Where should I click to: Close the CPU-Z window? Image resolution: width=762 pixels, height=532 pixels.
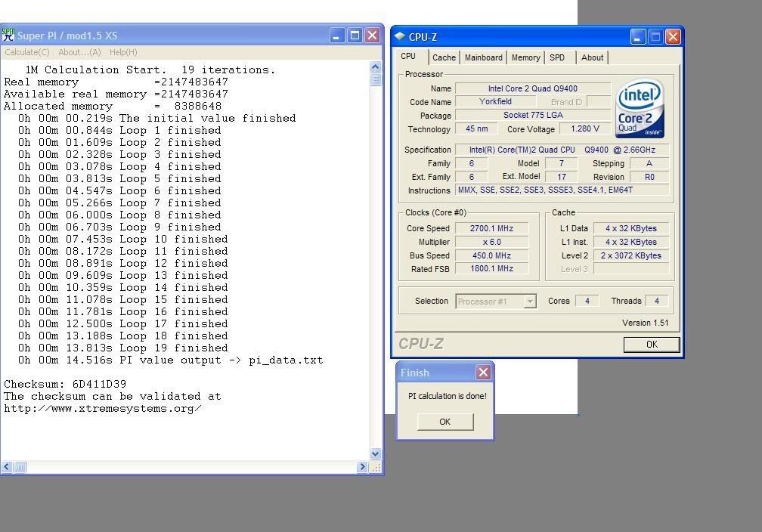[x=673, y=36]
